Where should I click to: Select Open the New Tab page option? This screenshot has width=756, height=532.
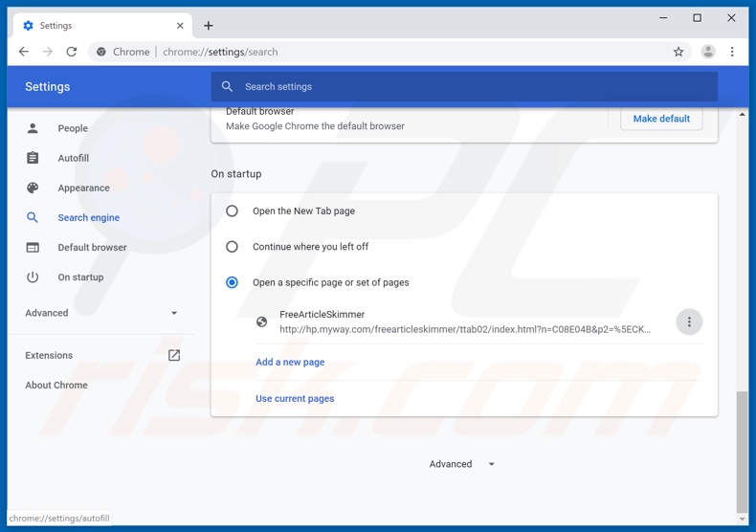point(232,211)
